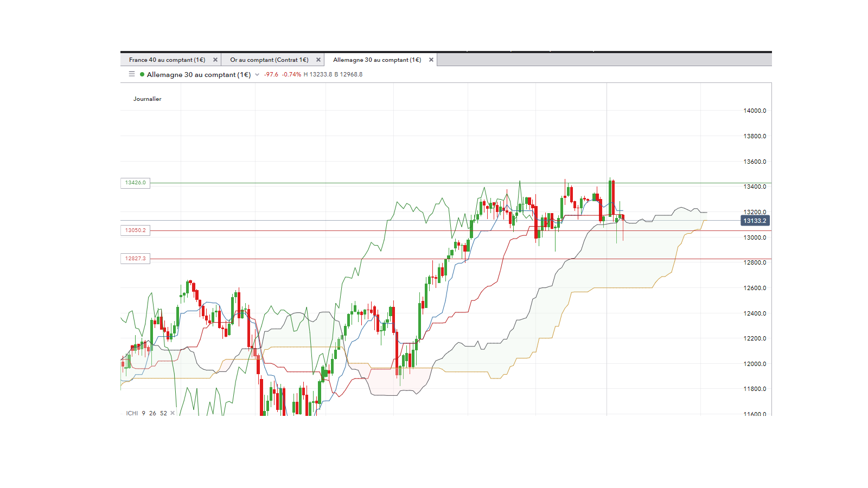The height and width of the screenshot is (488, 868).
Task: Open the Journalier timeframe selector
Action: pyautogui.click(x=148, y=99)
